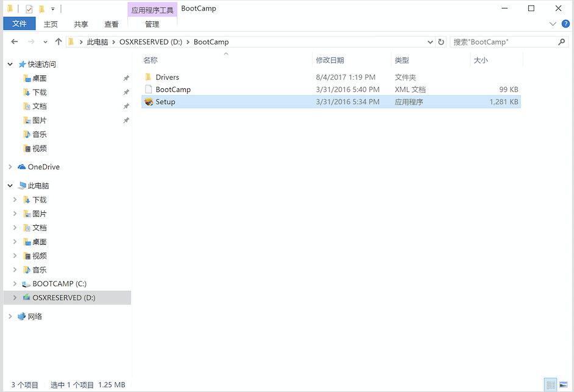574x392 pixels.
Task: Click the search magnifier icon
Action: click(562, 42)
